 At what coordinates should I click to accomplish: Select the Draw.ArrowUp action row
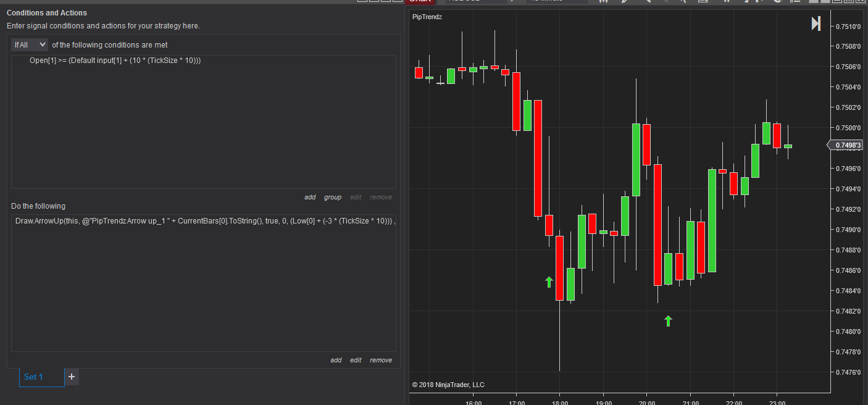tap(204, 220)
